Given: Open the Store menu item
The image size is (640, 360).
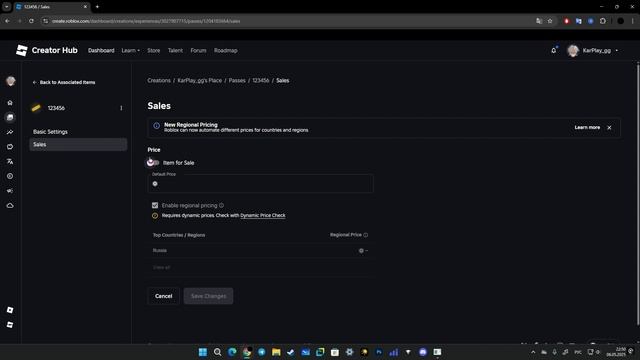Looking at the screenshot, I should pyautogui.click(x=153, y=51).
